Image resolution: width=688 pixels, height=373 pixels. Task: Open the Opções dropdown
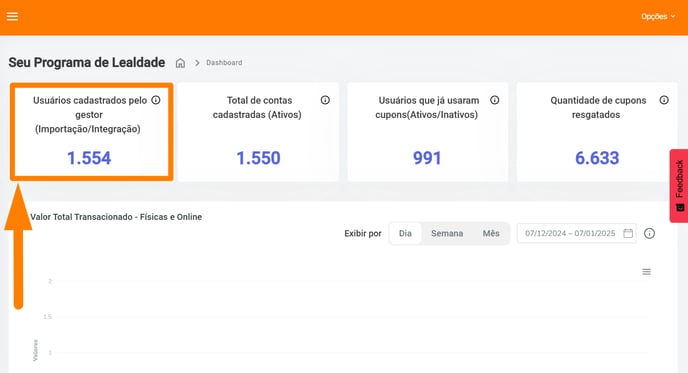click(658, 17)
